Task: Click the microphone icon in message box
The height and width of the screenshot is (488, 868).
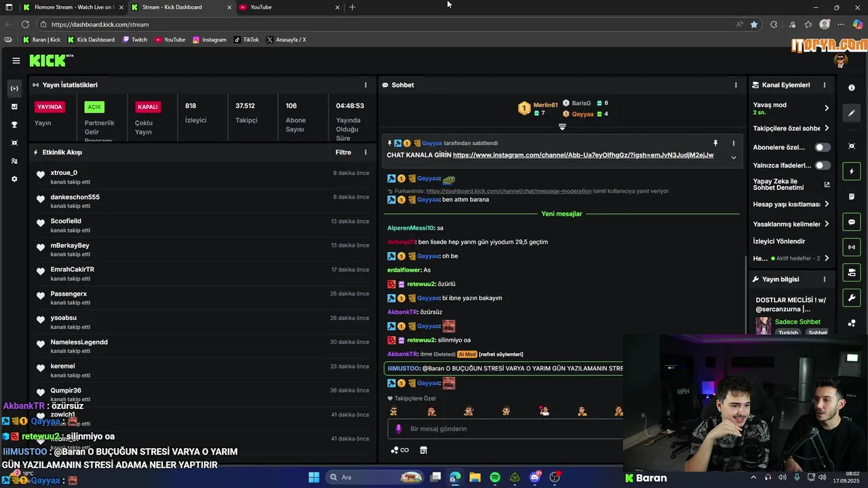Action: coord(399,429)
